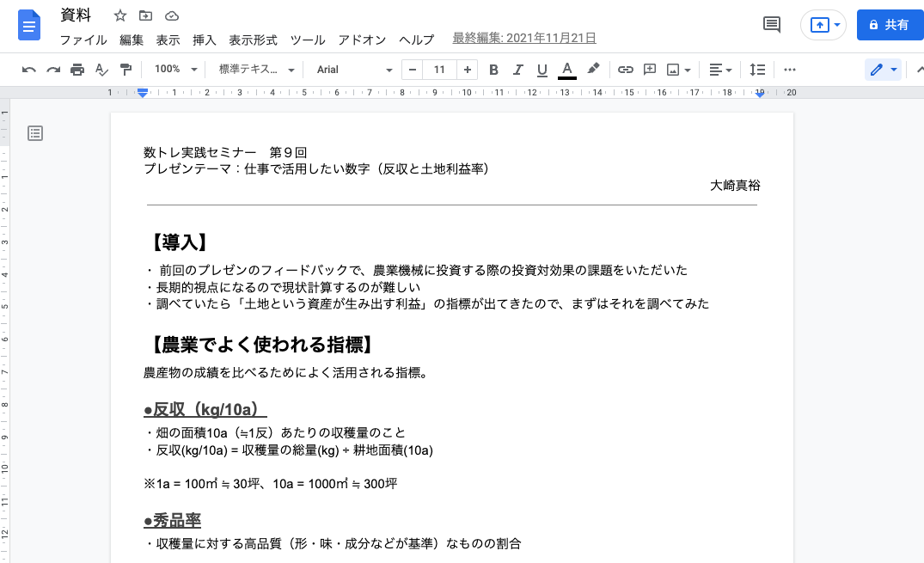This screenshot has width=924, height=563.
Task: Select the paint format tool
Action: 125,70
